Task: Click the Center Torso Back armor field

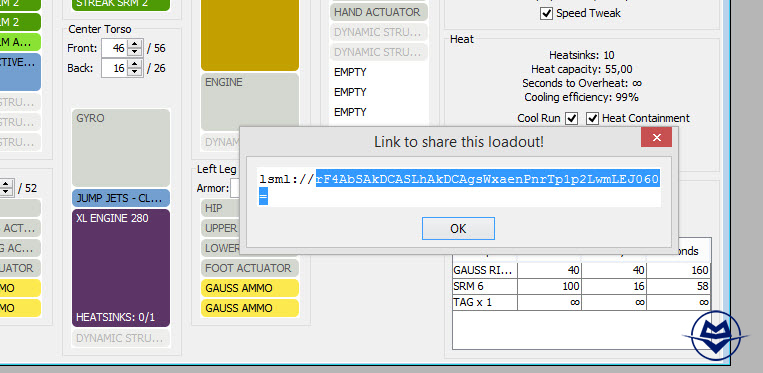Action: [x=115, y=68]
